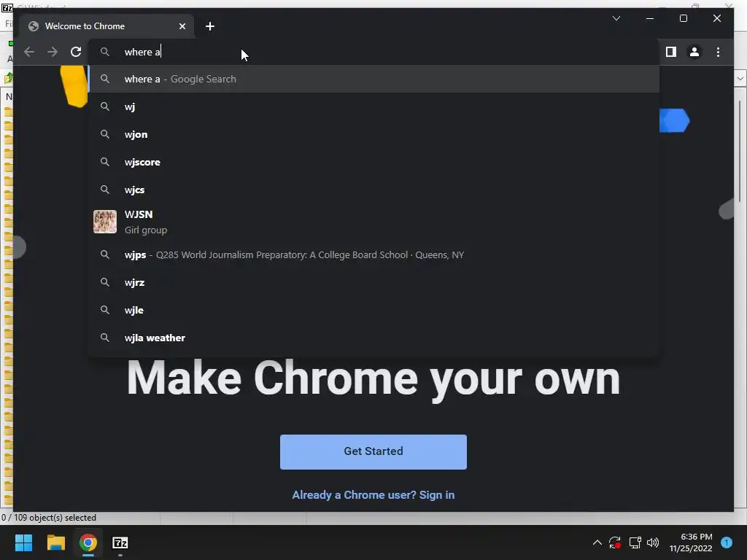Go back using the back arrow
Viewport: 747px width, 560px height.
click(x=29, y=52)
